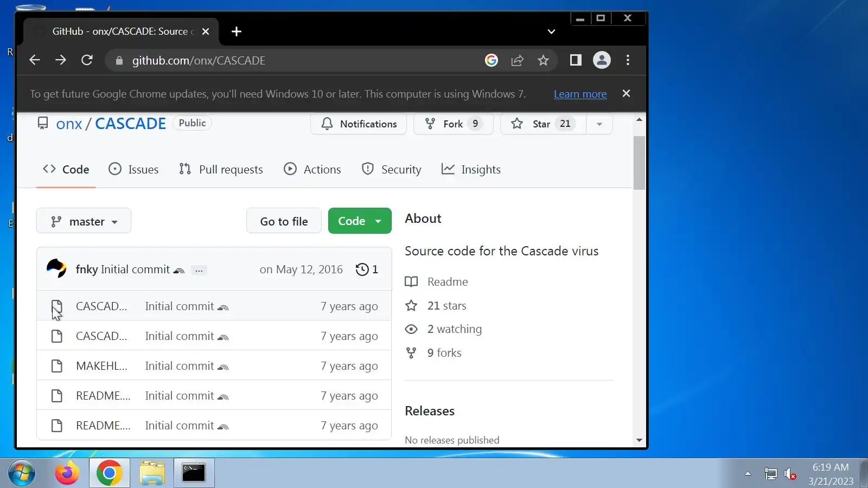The width and height of the screenshot is (868, 488).
Task: Reload the GitHub page
Action: (x=87, y=60)
